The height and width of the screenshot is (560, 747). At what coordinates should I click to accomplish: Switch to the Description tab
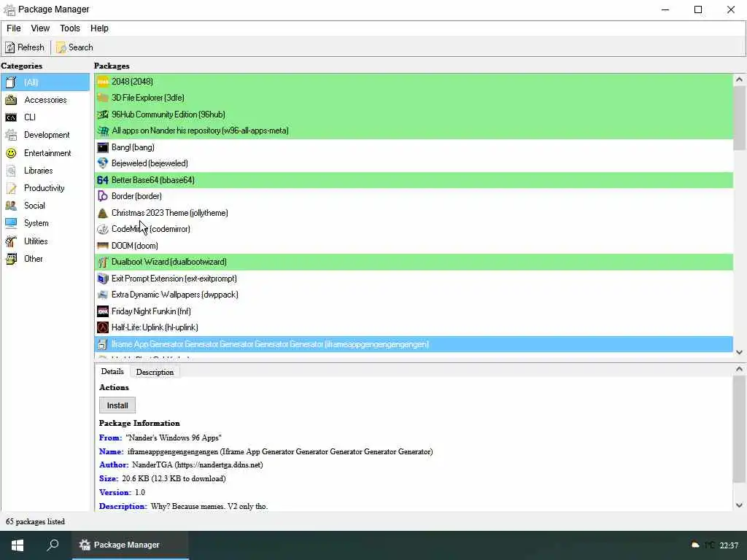155,372
